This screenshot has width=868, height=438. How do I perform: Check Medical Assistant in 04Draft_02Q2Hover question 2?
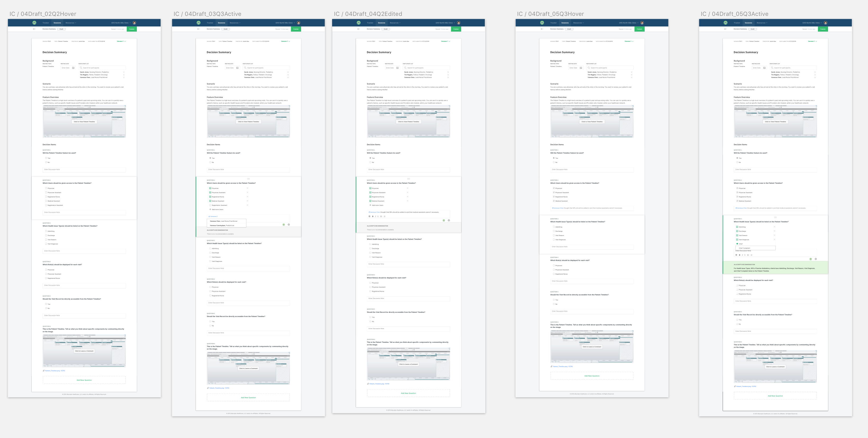(x=46, y=201)
